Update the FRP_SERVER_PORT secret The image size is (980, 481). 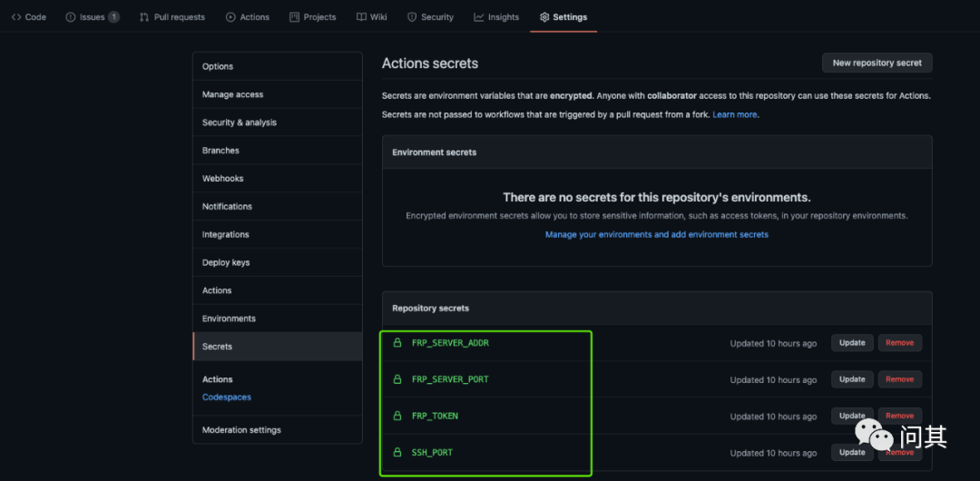pyautogui.click(x=852, y=379)
